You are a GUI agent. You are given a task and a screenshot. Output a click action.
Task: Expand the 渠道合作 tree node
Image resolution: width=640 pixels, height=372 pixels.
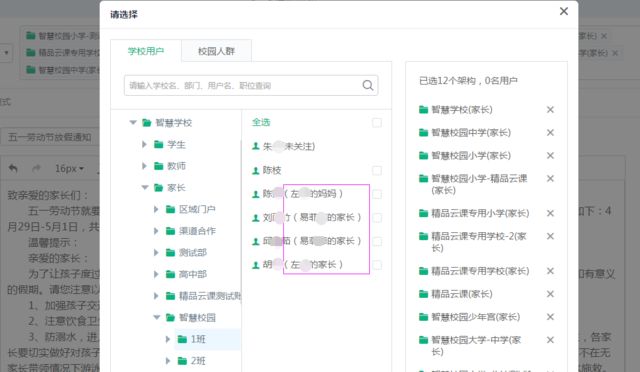pos(156,231)
